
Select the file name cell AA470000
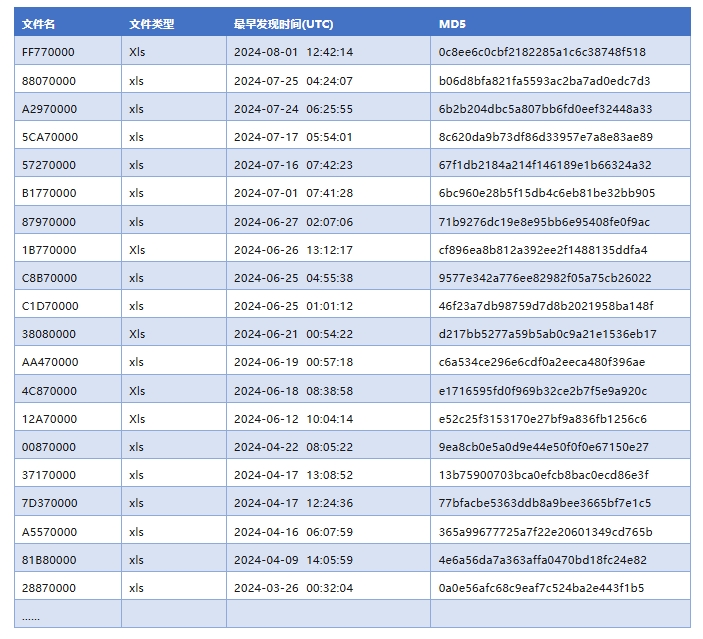pos(49,362)
